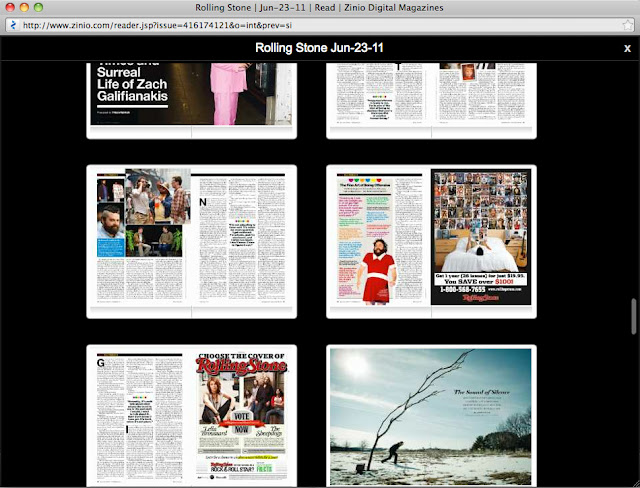Open the Sound of Silence spread thumbnail
640x488 pixels.
pyautogui.click(x=431, y=416)
